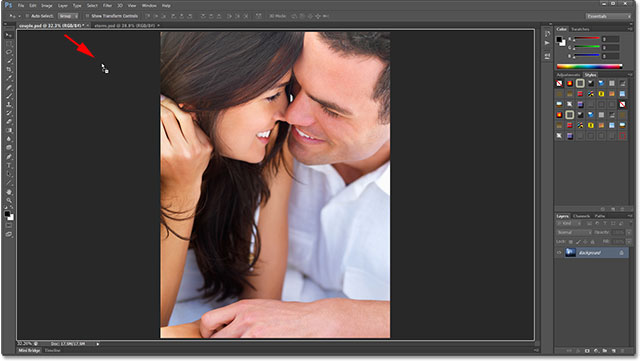Select the Rectangular Marquee tool
The height and width of the screenshot is (361, 640).
click(x=9, y=44)
